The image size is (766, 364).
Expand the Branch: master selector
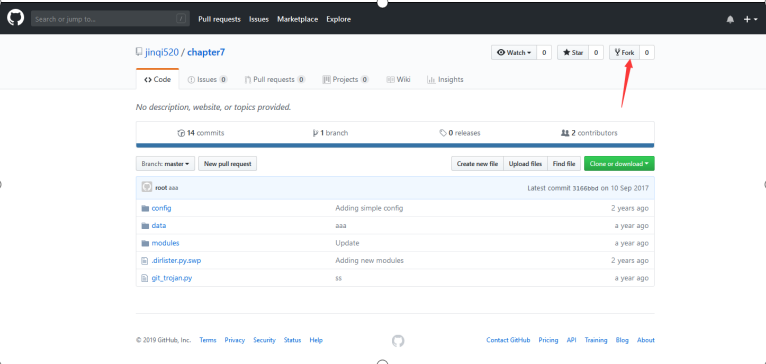tap(165, 164)
